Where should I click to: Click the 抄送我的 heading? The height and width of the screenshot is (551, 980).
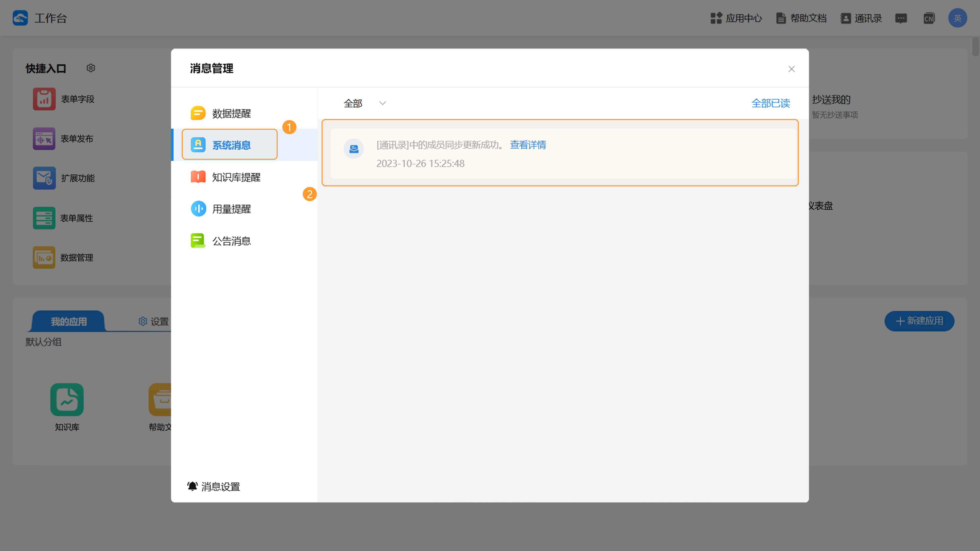[x=831, y=100]
